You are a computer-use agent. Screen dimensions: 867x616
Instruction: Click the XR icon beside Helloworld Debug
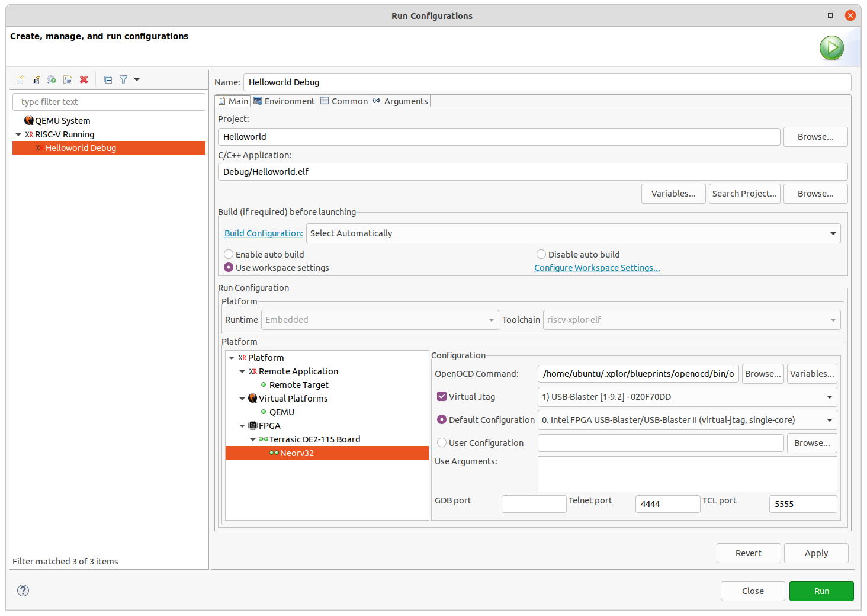[x=40, y=148]
